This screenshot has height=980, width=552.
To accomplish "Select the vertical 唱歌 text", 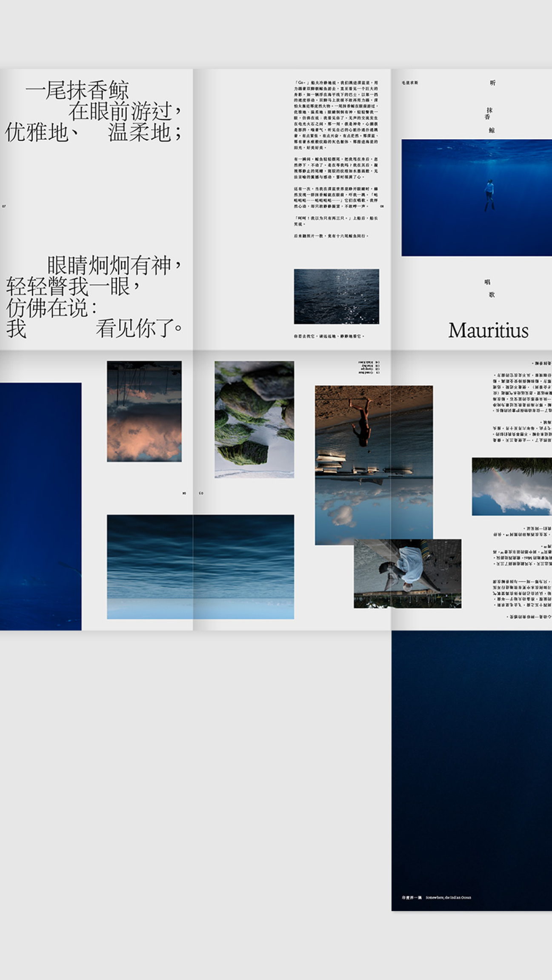I will click(489, 288).
